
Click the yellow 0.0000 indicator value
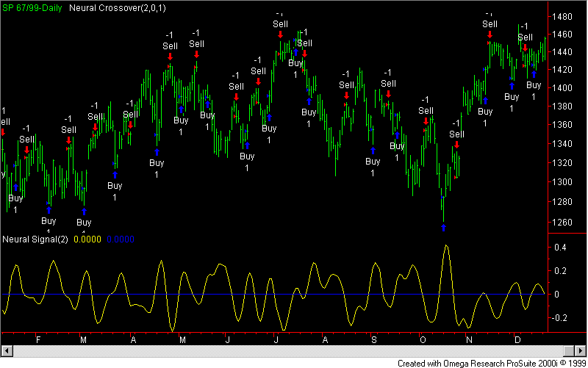pyautogui.click(x=87, y=239)
